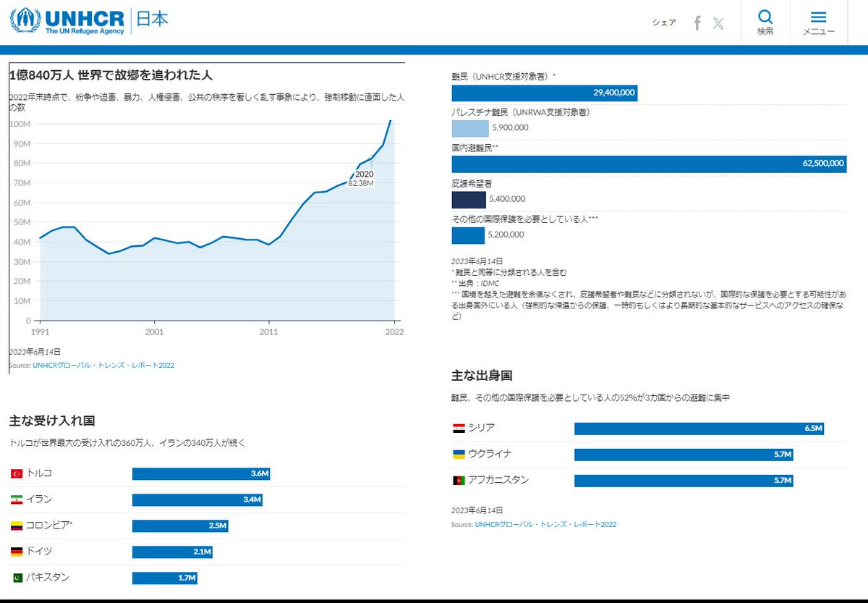Click the dark navy asylum-seekers bar
Viewport: 868px width, 603px height.
[469, 199]
